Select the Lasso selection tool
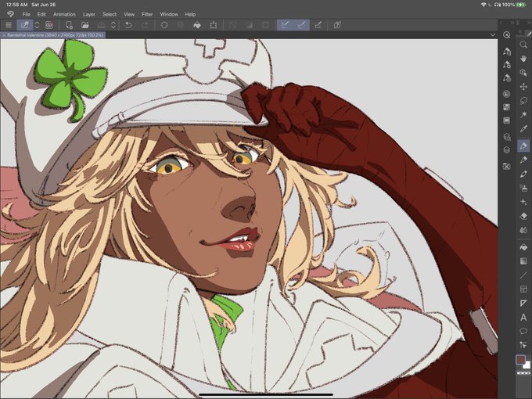The height and width of the screenshot is (399, 532). point(523,101)
